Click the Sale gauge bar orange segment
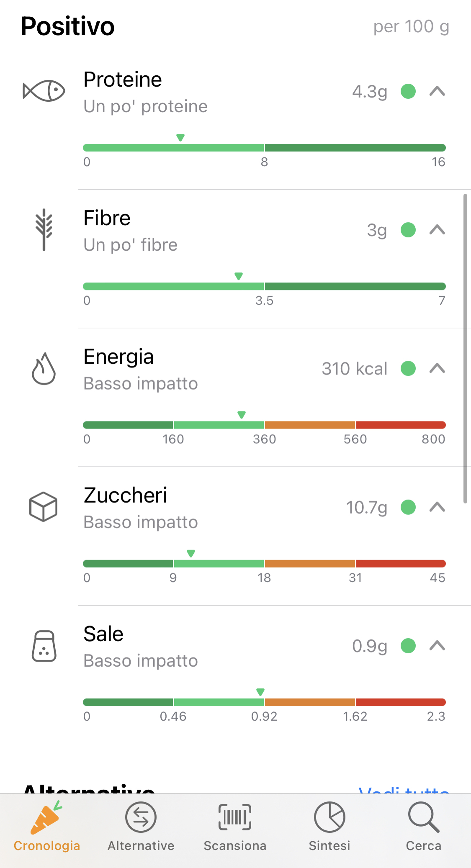 [x=310, y=702]
